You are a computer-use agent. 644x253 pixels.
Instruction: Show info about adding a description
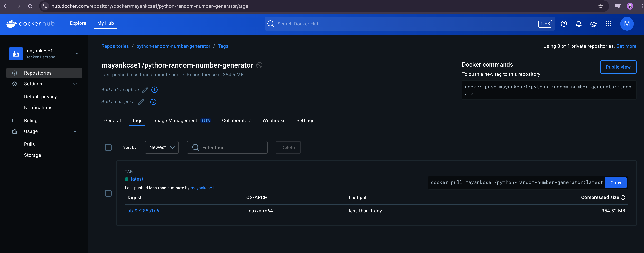[155, 90]
